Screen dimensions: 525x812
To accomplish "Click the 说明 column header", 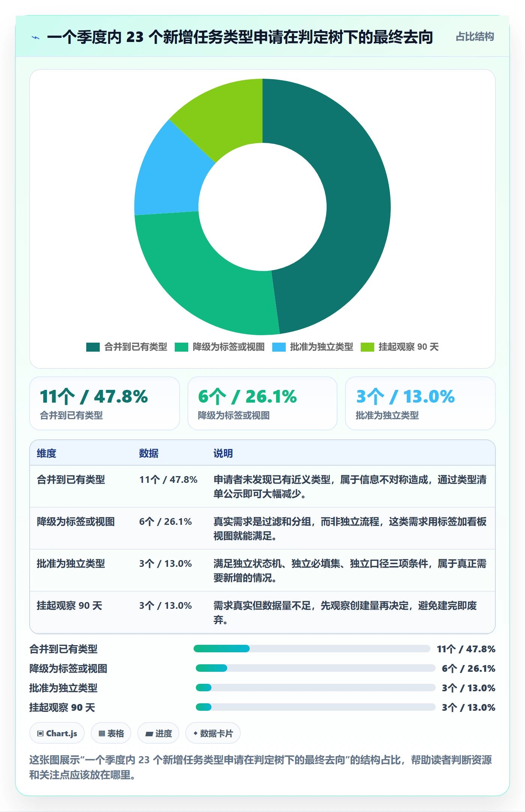I will (x=223, y=453).
